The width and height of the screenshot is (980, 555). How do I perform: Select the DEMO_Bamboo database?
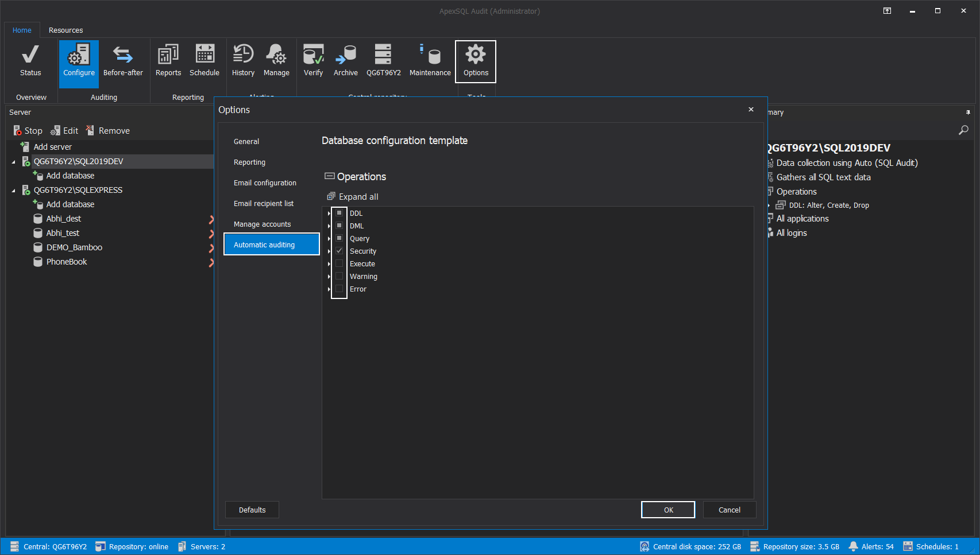click(x=74, y=247)
